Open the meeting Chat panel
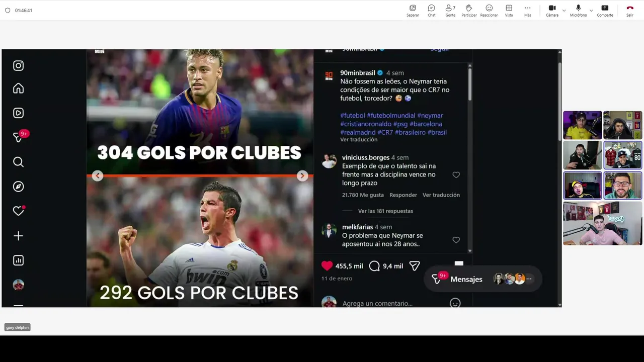The width and height of the screenshot is (644, 362). point(432,11)
